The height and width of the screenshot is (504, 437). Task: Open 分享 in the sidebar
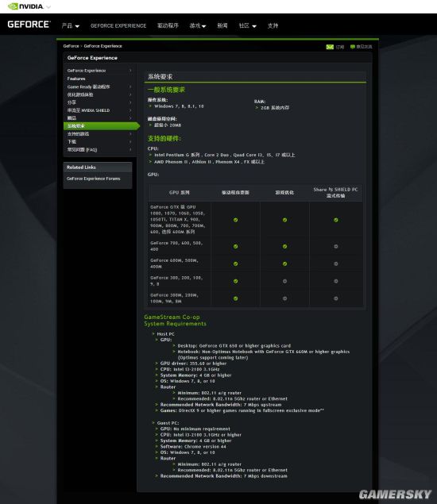(72, 102)
